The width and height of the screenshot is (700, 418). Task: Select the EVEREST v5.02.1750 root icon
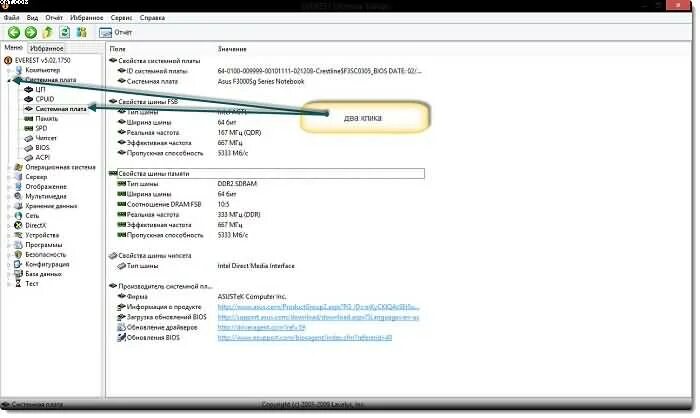tap(8, 60)
